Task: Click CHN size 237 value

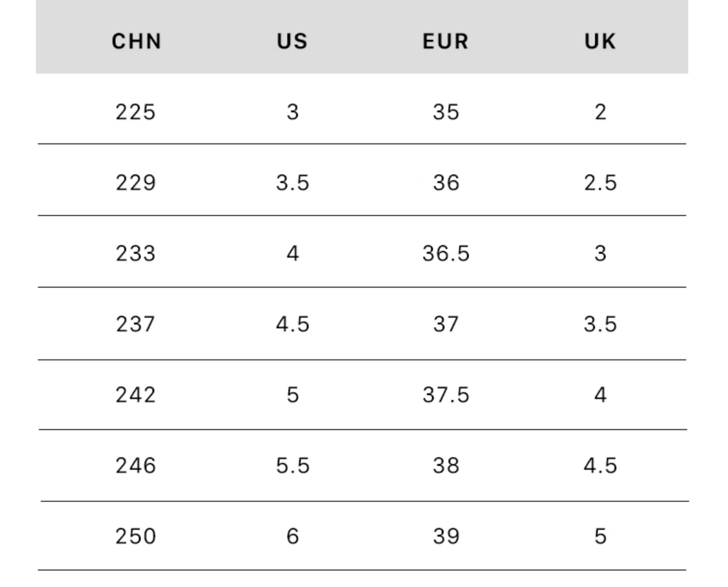Action: click(136, 324)
